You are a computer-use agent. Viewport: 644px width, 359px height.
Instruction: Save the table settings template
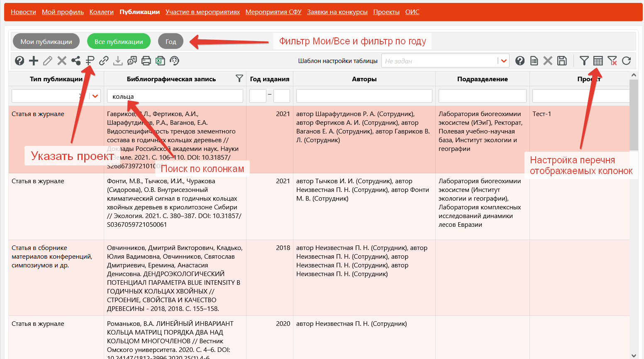coord(562,61)
